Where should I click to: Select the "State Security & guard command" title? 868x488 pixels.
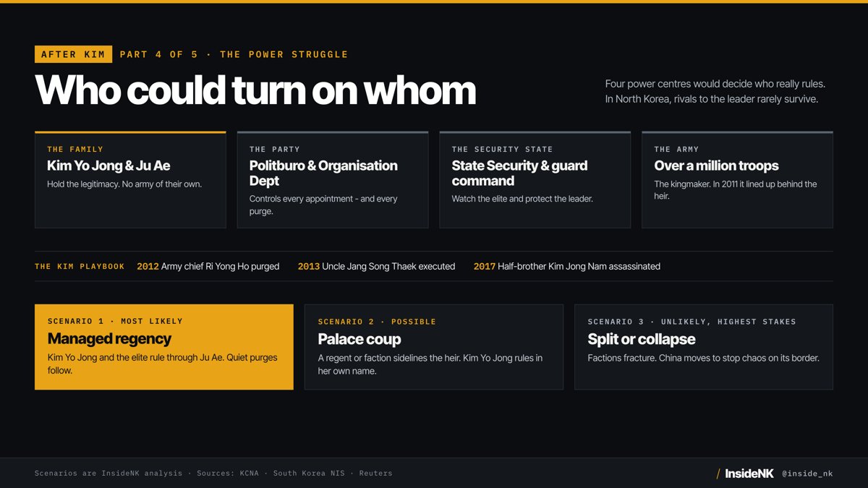click(x=519, y=174)
